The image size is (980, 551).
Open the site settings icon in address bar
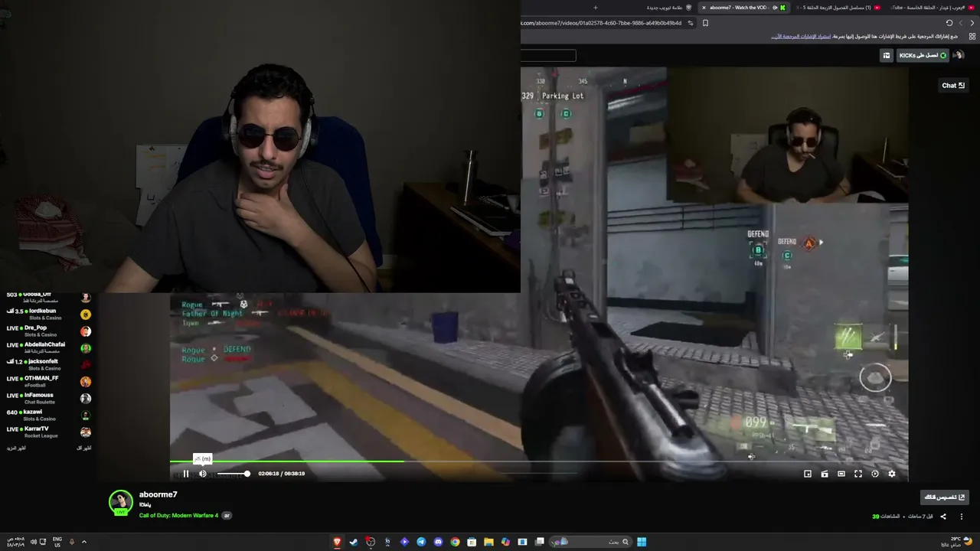(691, 23)
